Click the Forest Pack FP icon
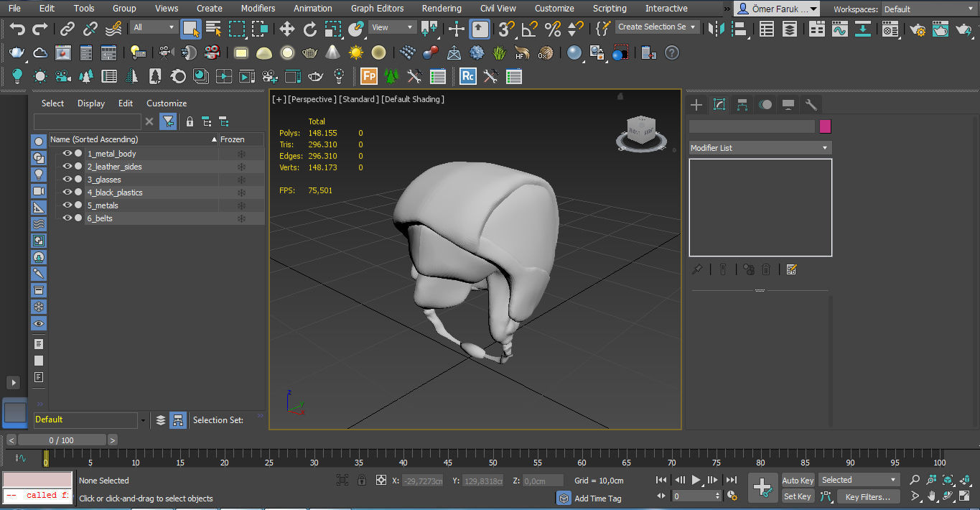980x510 pixels. (369, 76)
